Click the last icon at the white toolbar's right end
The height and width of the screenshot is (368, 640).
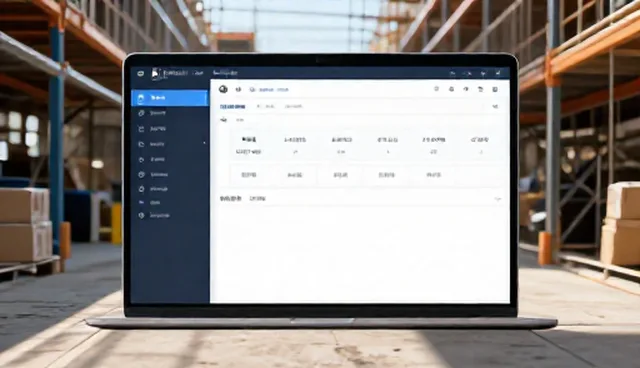click(x=495, y=89)
